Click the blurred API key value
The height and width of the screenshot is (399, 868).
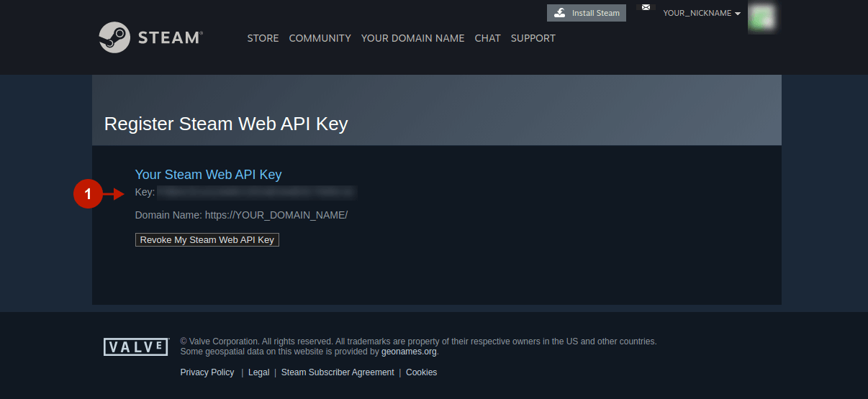[256, 193]
